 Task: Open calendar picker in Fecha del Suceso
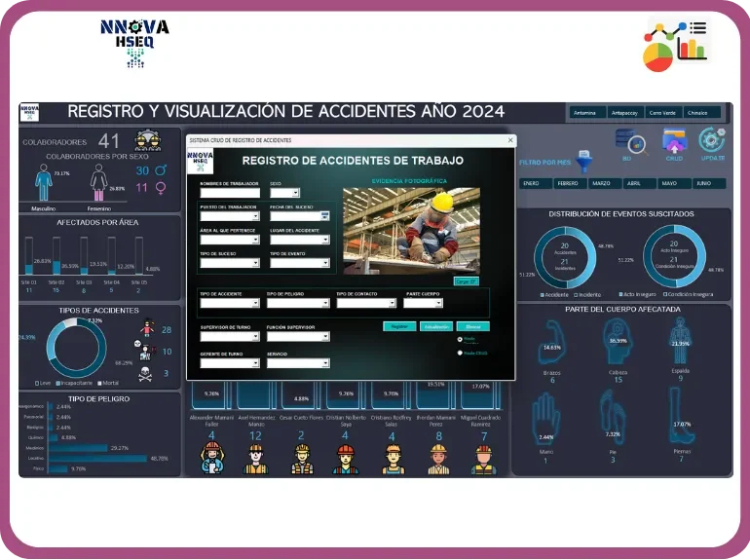[x=325, y=215]
